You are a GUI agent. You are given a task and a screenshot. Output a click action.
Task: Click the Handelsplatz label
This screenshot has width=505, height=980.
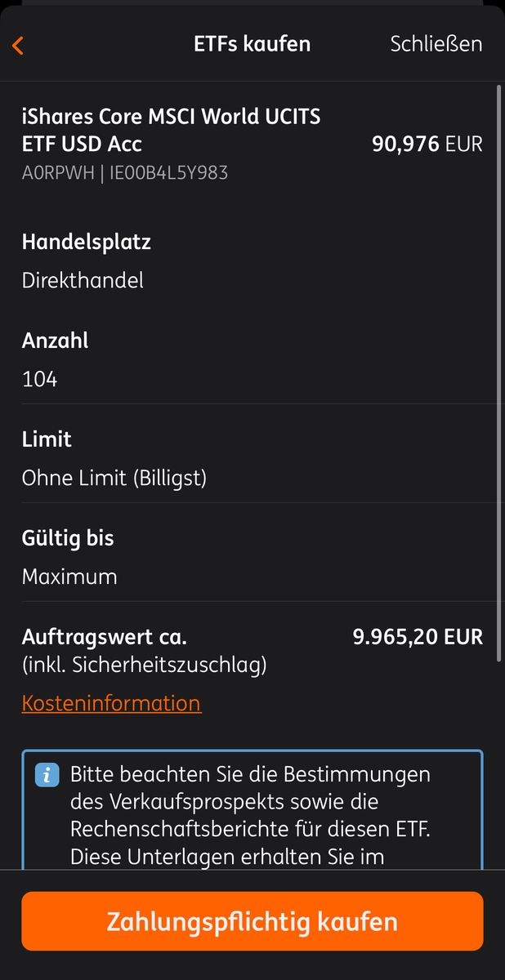point(86,242)
